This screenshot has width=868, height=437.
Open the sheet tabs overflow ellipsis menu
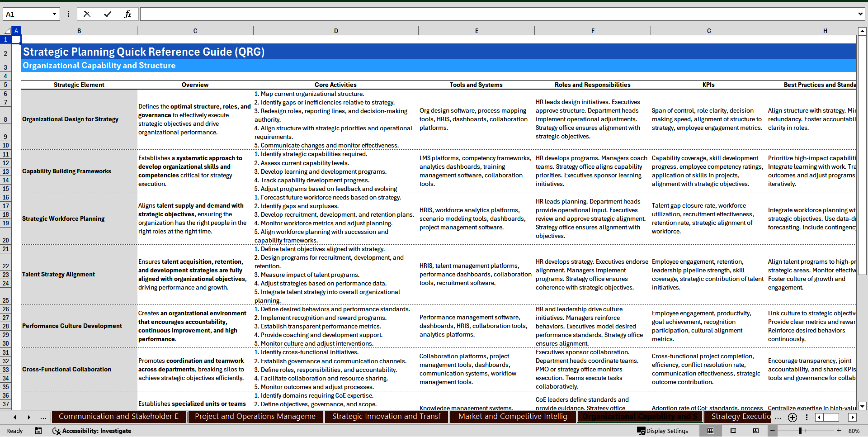[778, 417]
